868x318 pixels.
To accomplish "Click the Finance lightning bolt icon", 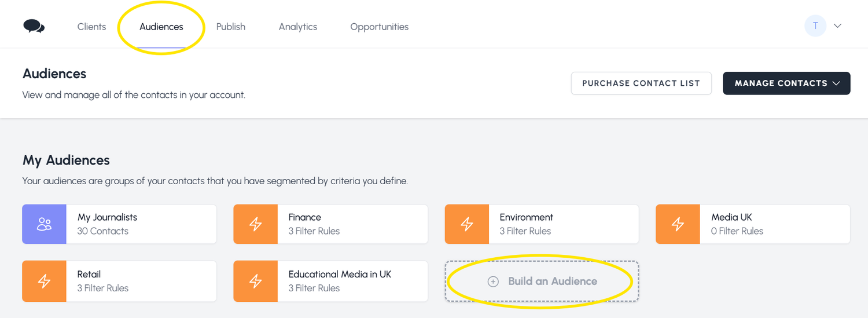I will (256, 224).
